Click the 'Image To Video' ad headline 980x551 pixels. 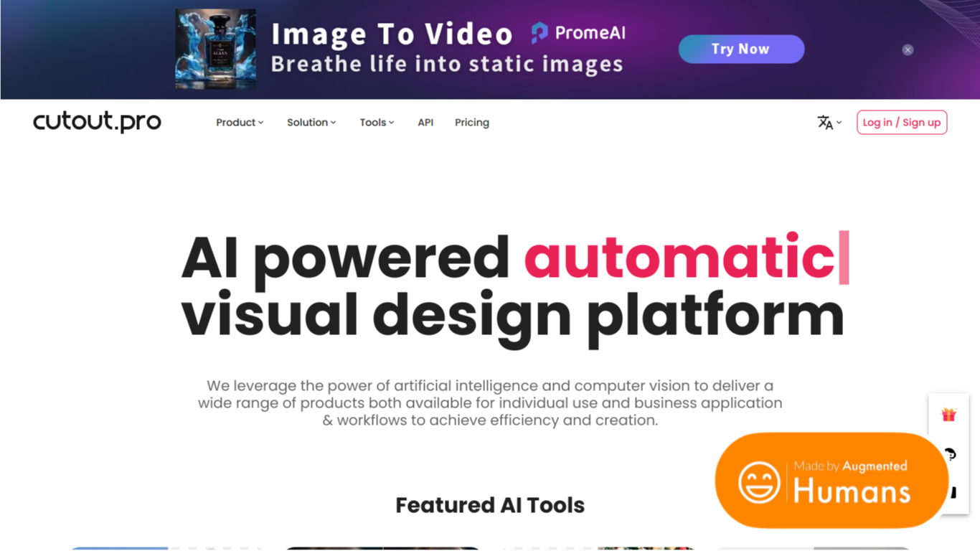[392, 34]
